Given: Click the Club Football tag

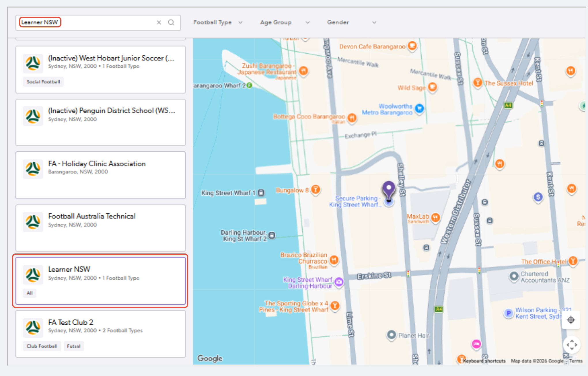Looking at the screenshot, I should [42, 346].
